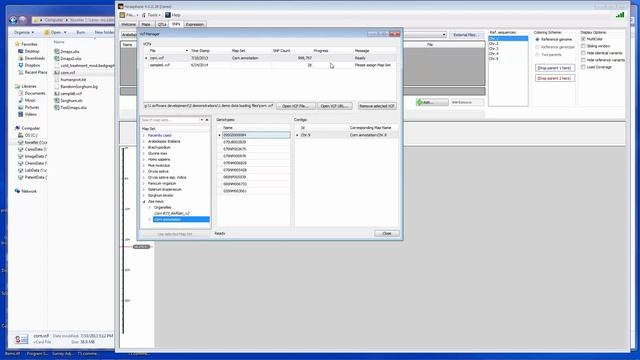This screenshot has width=640, height=360.
Task: Switch to the Maps tab
Action: [146, 24]
